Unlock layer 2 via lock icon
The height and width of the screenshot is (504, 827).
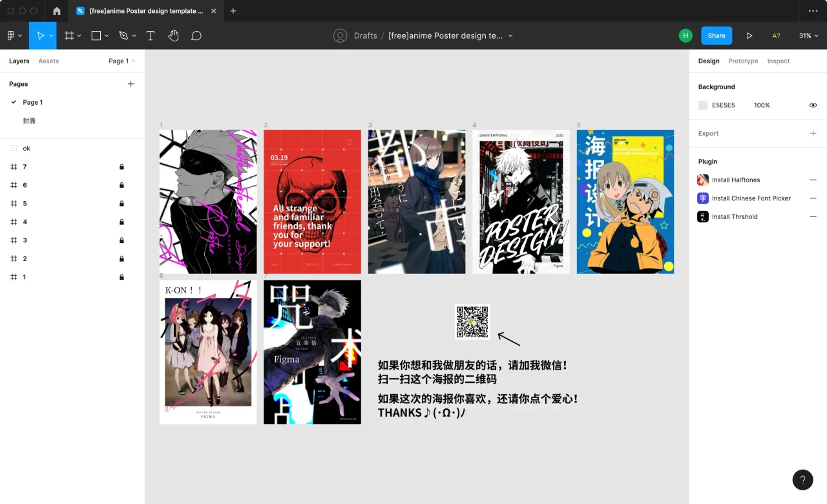point(121,258)
